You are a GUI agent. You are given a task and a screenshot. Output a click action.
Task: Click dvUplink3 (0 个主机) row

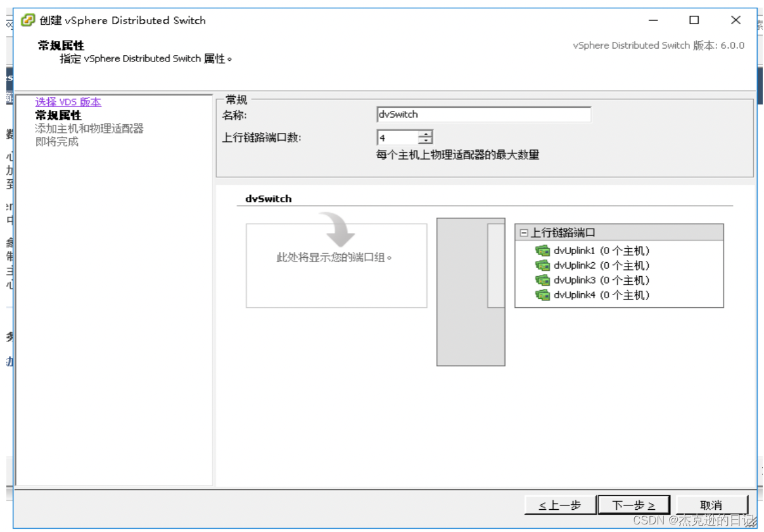(x=592, y=280)
